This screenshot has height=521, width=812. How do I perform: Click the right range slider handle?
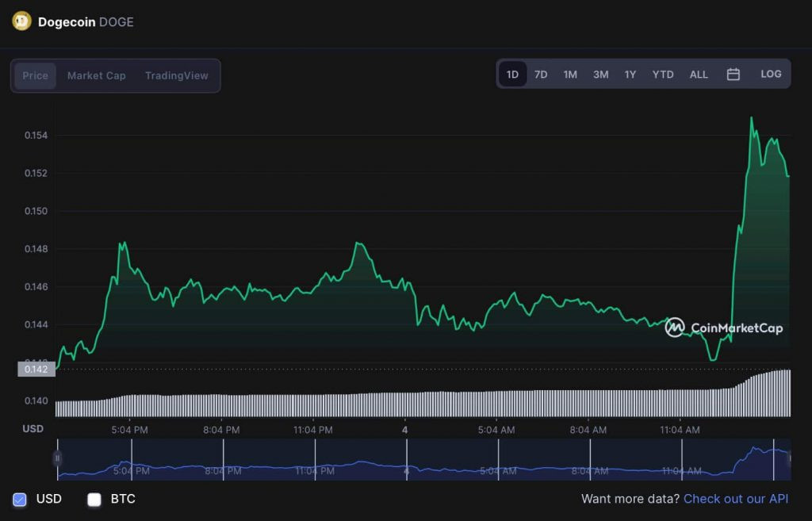pos(789,458)
